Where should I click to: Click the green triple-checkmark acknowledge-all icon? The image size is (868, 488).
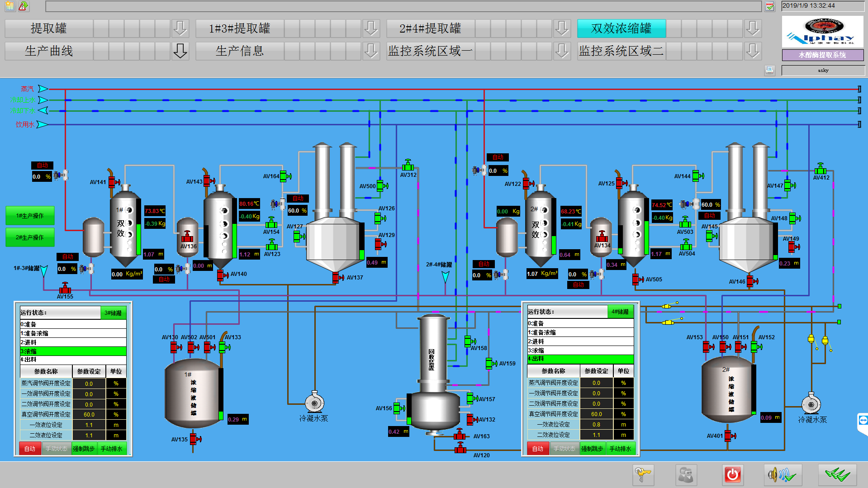(x=837, y=475)
